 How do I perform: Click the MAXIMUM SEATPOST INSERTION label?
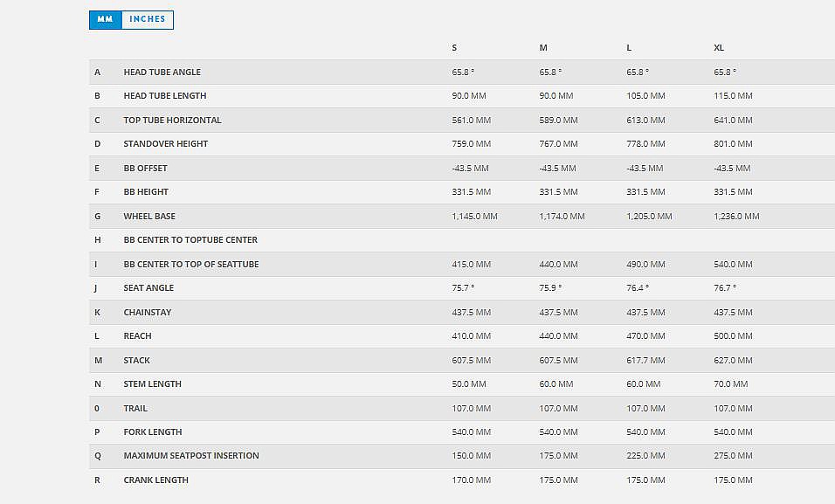tap(190, 456)
